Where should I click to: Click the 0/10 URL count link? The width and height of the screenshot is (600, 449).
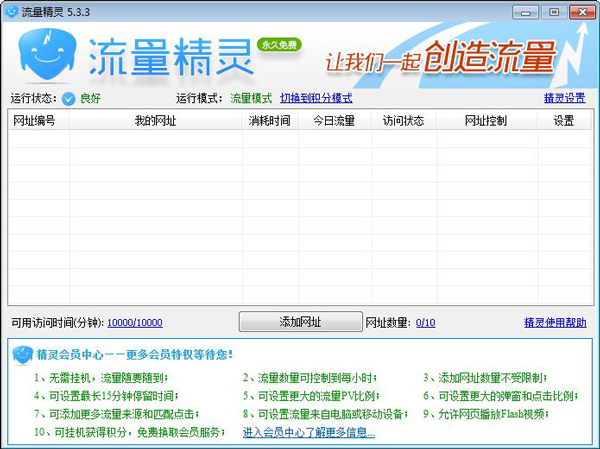tap(426, 323)
